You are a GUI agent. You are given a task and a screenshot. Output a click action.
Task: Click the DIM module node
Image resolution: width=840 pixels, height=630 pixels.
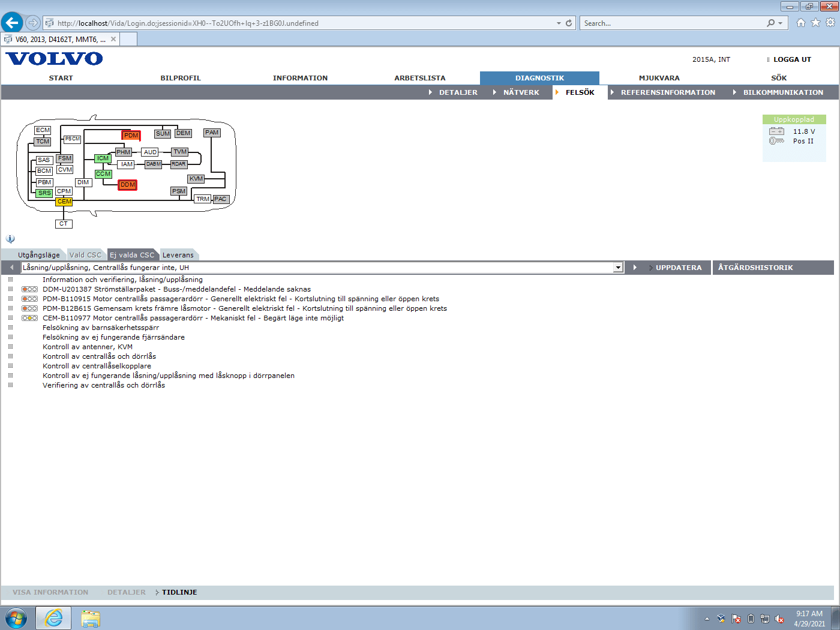coord(83,182)
